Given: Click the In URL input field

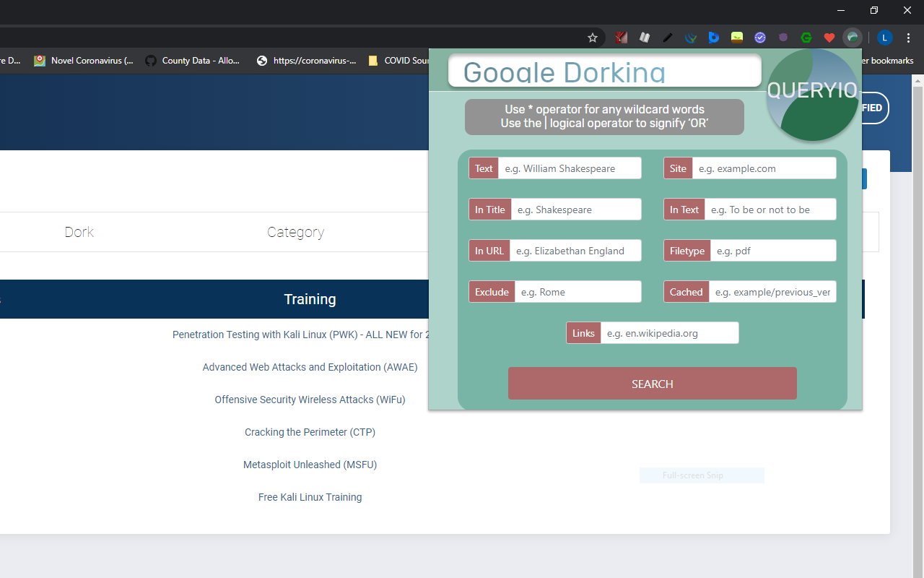Looking at the screenshot, I should pyautogui.click(x=576, y=250).
